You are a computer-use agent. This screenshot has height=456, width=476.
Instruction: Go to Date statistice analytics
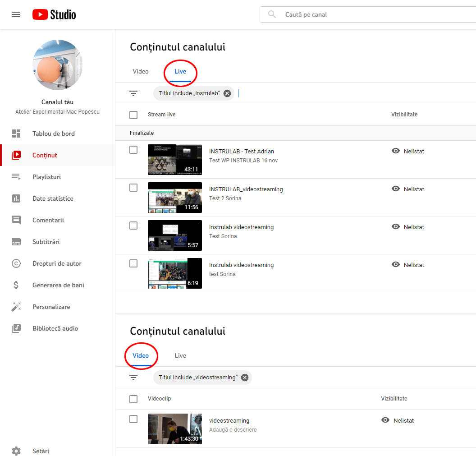52,198
